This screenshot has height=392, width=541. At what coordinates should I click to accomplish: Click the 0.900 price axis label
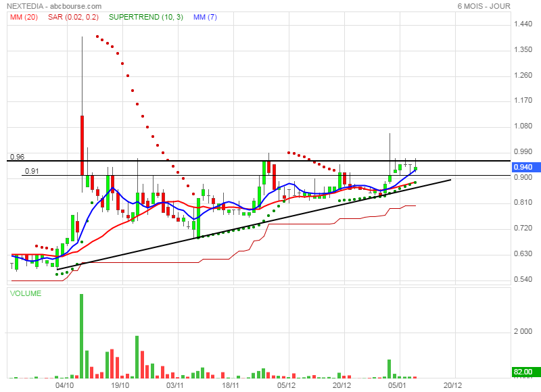(523, 177)
